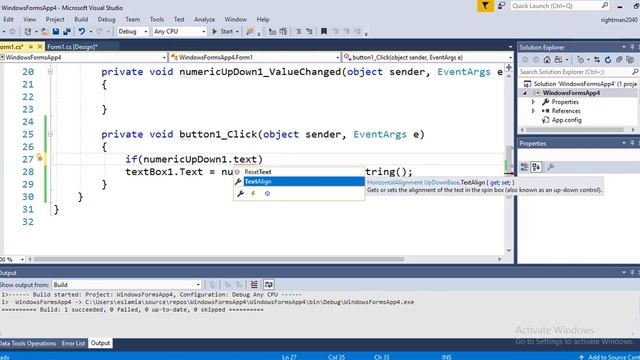Click the Save icon in the toolbar
Image resolution: width=640 pixels, height=360 pixels.
pyautogui.click(x=56, y=31)
